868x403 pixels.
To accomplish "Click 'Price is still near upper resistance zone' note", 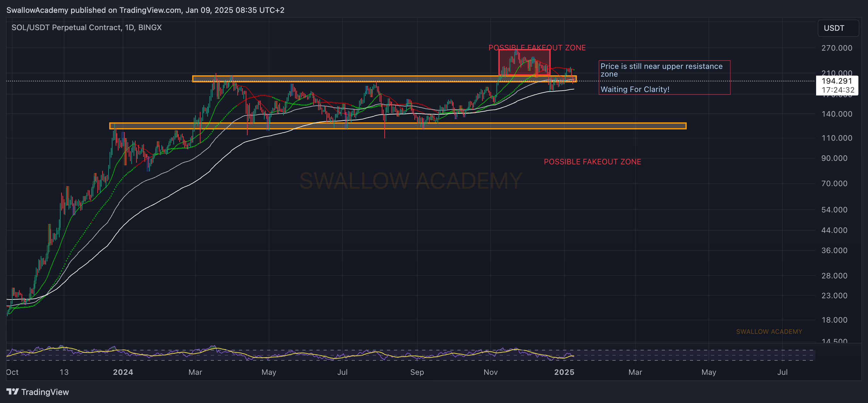I will [x=661, y=70].
